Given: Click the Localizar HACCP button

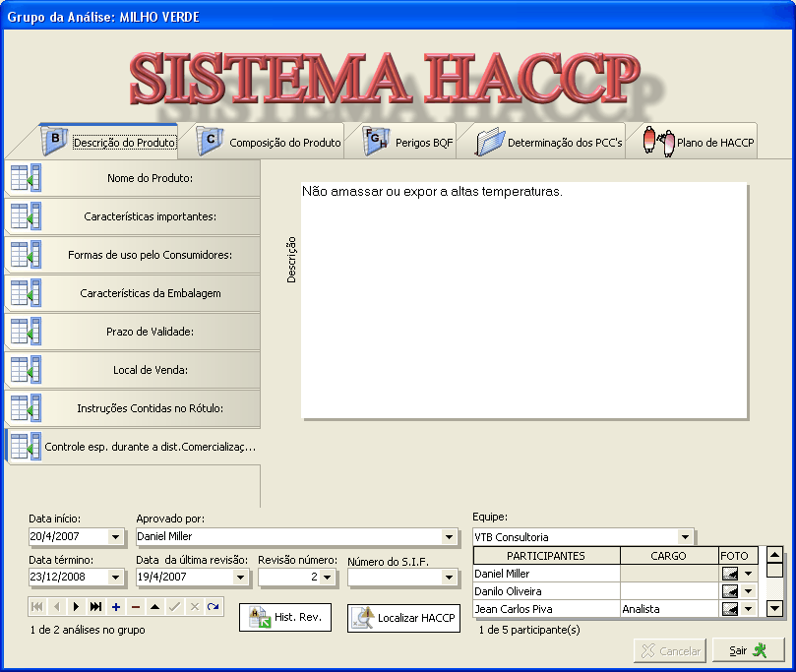Looking at the screenshot, I should point(403,618).
